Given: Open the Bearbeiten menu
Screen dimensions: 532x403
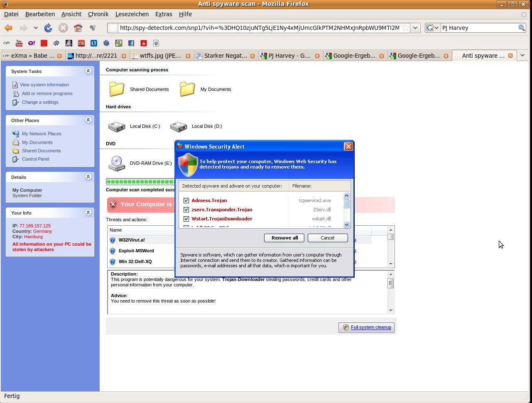Looking at the screenshot, I should (x=40, y=14).
